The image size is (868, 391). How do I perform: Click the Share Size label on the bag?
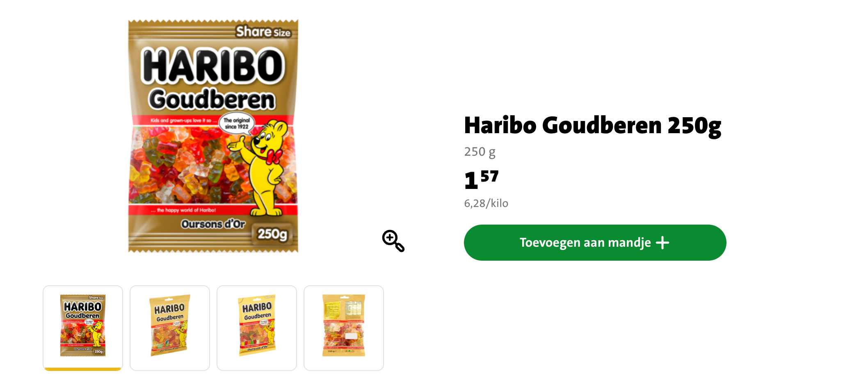[x=263, y=32]
